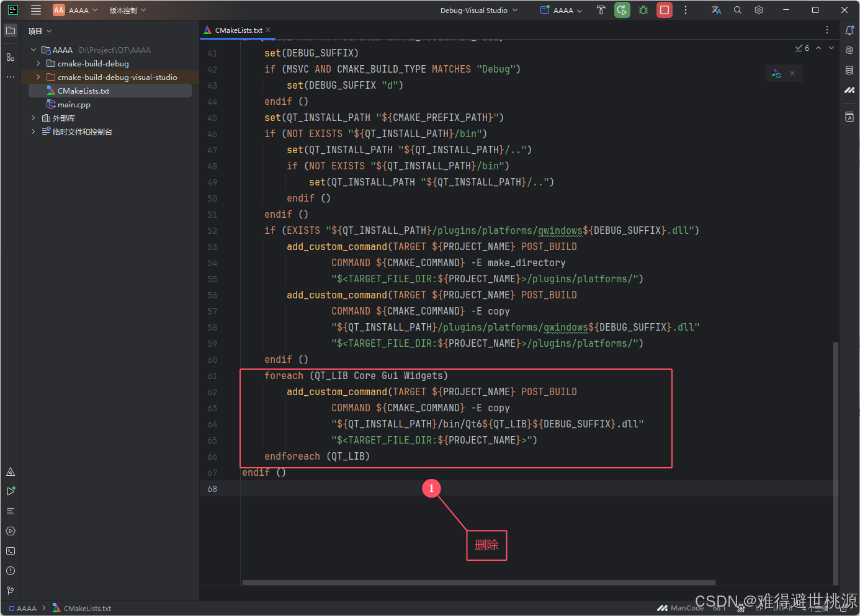Image resolution: width=860 pixels, height=616 pixels.
Task: Collapse the AAAA project root node
Action: click(x=34, y=50)
